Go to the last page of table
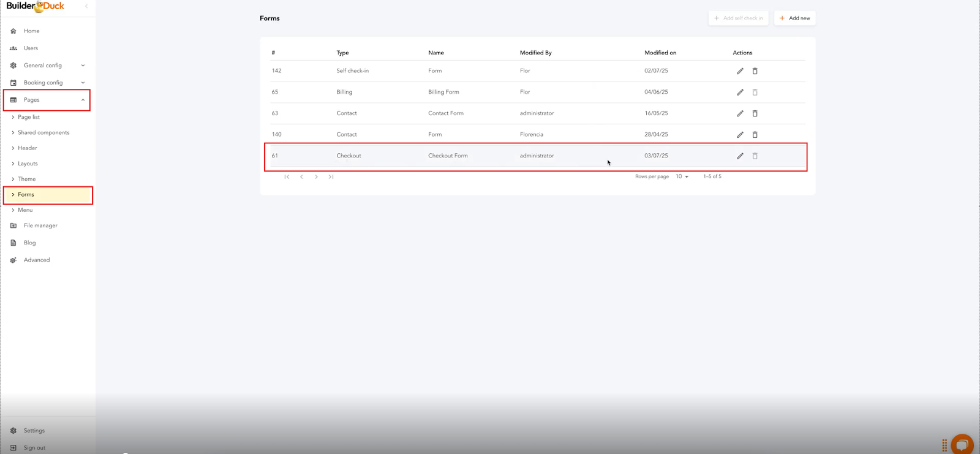The image size is (980, 454). [331, 176]
